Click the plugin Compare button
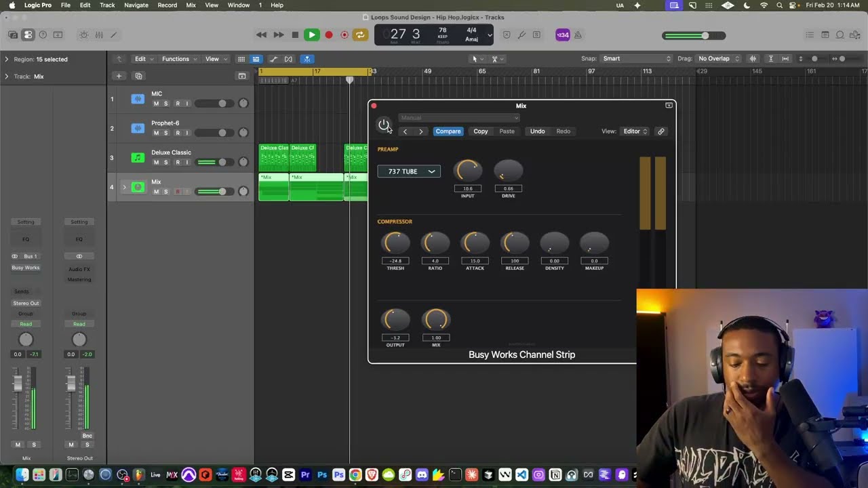The width and height of the screenshot is (868, 488). (448, 131)
